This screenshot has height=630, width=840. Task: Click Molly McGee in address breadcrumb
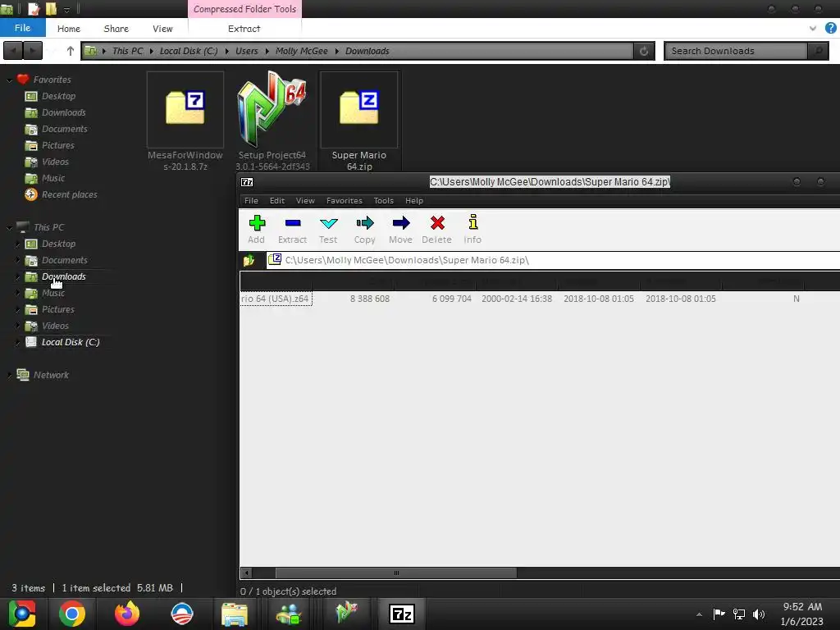[302, 51]
